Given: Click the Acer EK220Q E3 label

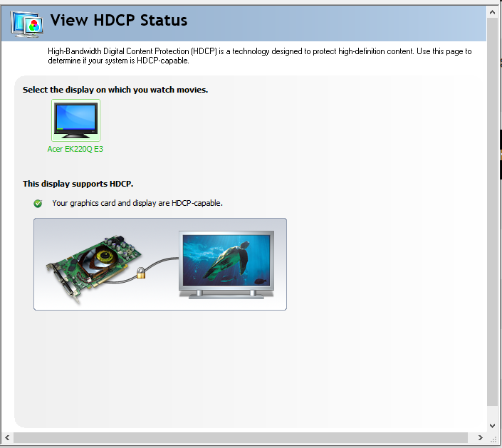Looking at the screenshot, I should click(75, 149).
